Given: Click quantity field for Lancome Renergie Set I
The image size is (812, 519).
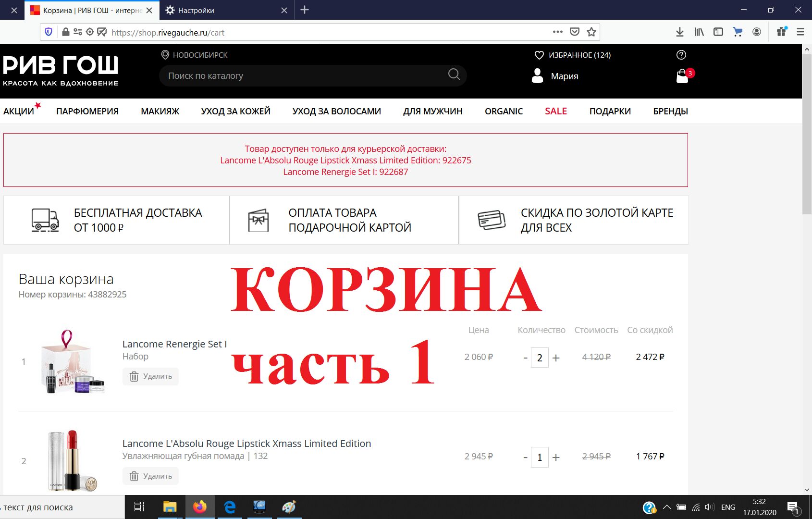Looking at the screenshot, I should tap(540, 358).
